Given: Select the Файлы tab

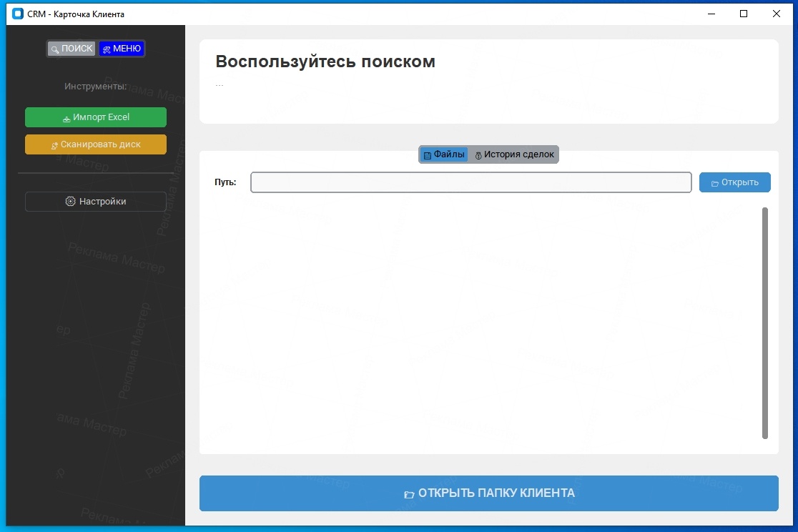Looking at the screenshot, I should tap(444, 154).
